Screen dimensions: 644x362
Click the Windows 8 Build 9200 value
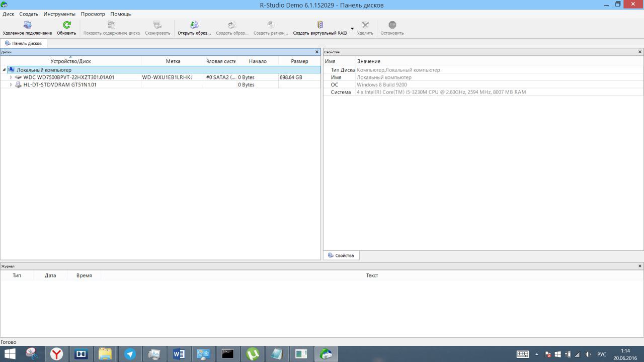click(382, 85)
